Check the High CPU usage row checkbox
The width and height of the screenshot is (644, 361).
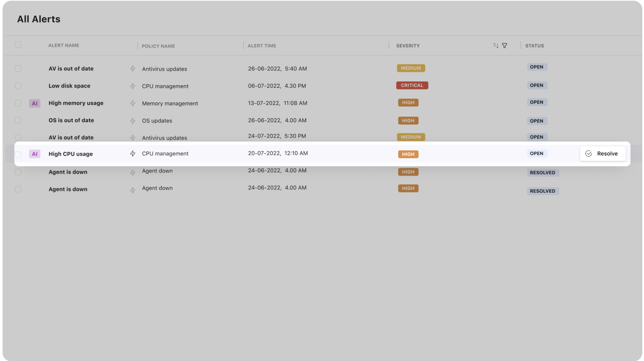pos(18,154)
